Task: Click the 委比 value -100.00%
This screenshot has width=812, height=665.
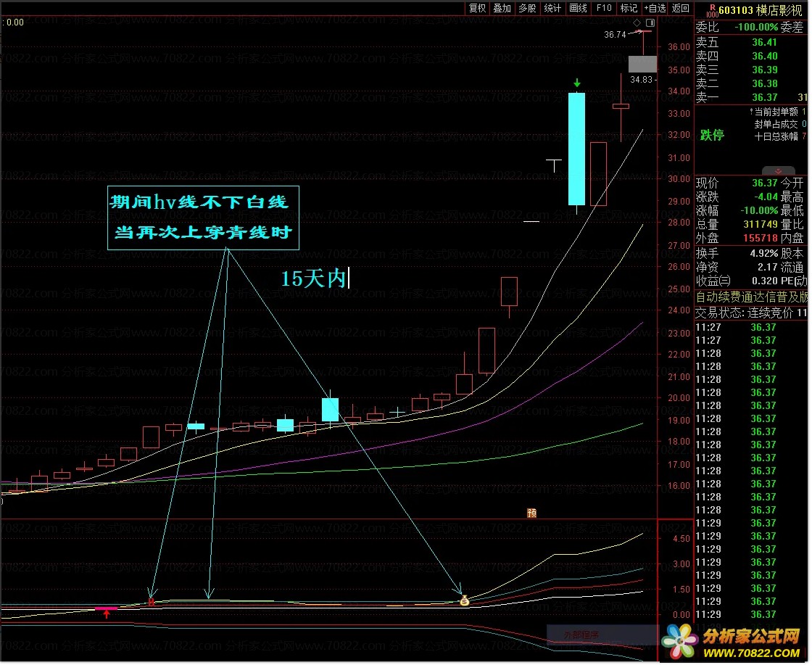Action: click(757, 27)
